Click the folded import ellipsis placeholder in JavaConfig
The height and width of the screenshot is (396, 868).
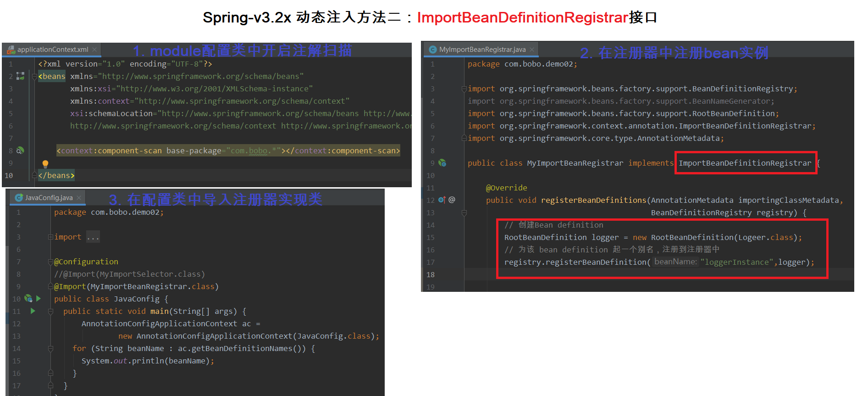coord(93,237)
